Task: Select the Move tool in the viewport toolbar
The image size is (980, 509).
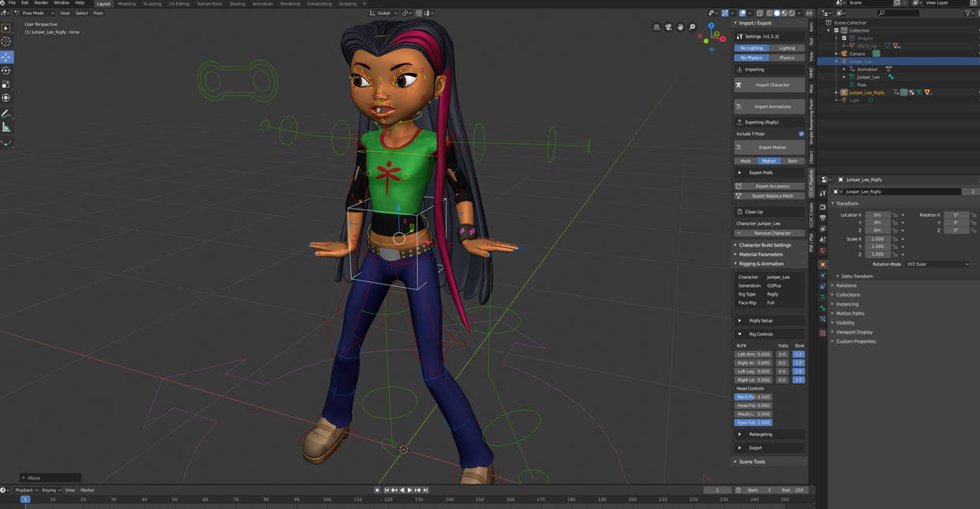Action: [6, 55]
